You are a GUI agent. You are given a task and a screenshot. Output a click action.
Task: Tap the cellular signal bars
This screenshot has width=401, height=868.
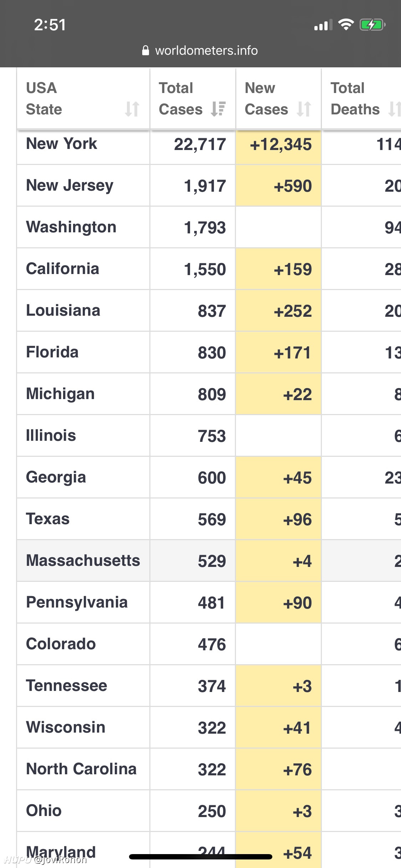(323, 25)
